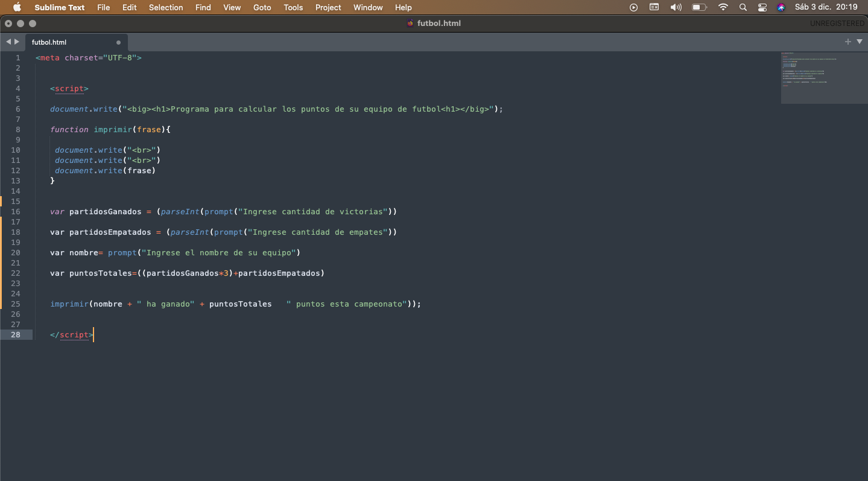Click the string " puntos esta campeonato"
The image size is (868, 481).
347,304
